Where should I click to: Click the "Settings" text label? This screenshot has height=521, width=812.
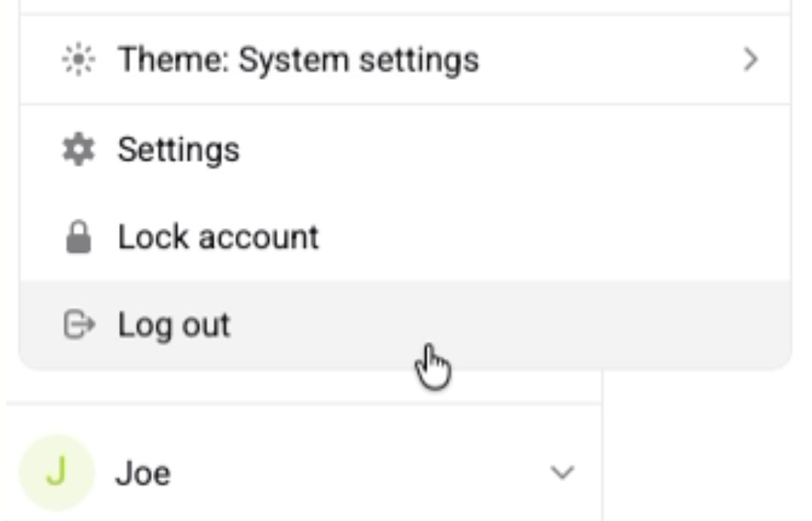point(179,150)
